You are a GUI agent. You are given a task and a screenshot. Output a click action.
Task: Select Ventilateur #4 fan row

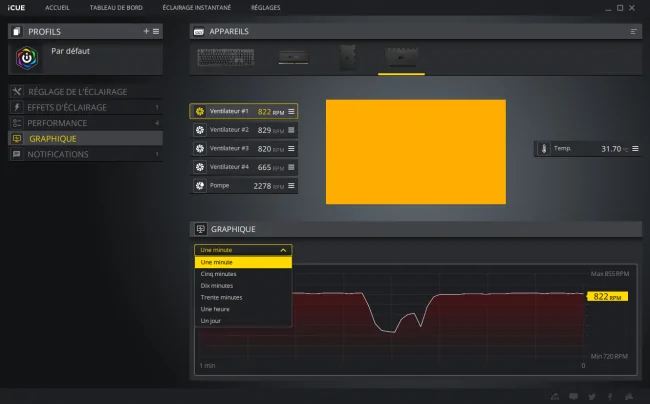(244, 167)
